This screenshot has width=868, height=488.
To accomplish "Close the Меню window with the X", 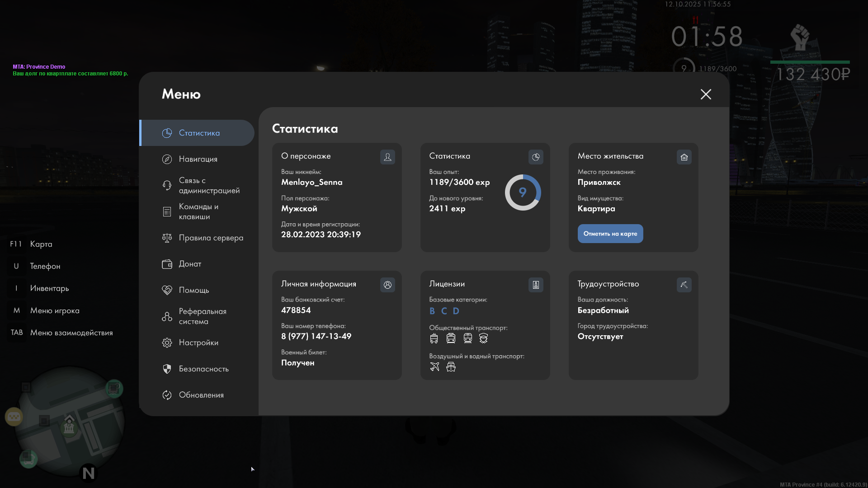I will [706, 94].
